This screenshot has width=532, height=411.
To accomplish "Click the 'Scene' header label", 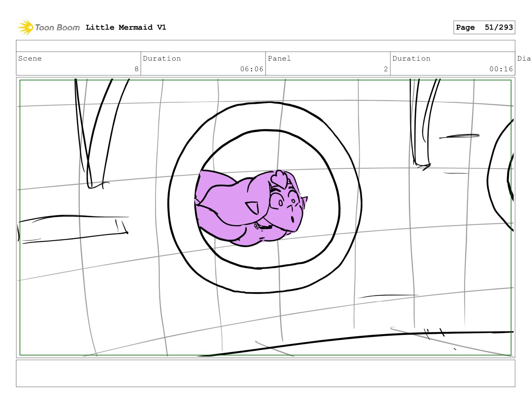I will coord(30,58).
